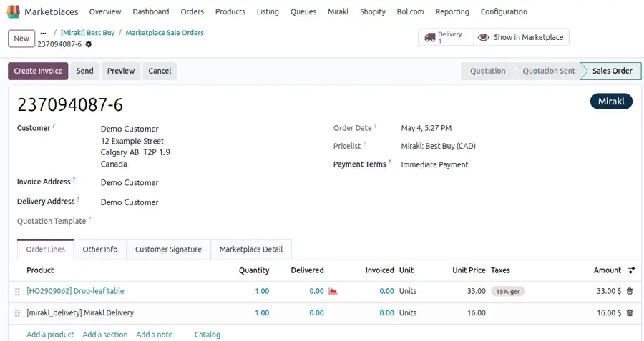The height and width of the screenshot is (341, 644).
Task: Click the 15% ger tax tag
Action: coord(507,292)
